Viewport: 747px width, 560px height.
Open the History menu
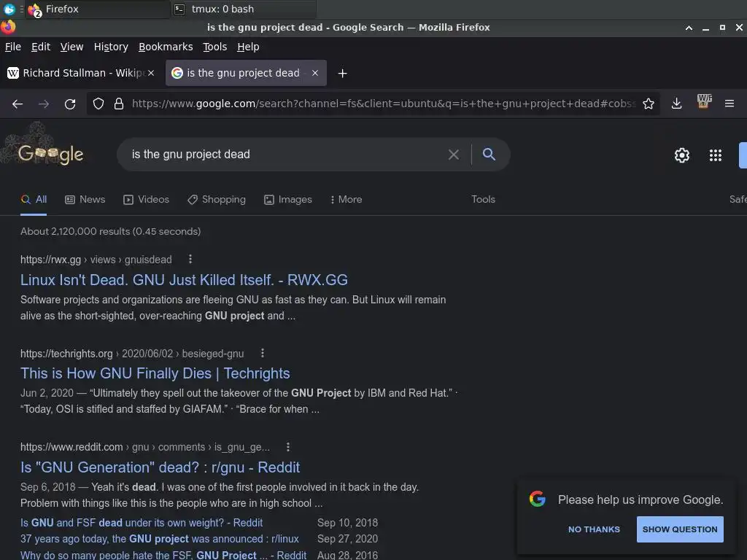click(111, 47)
